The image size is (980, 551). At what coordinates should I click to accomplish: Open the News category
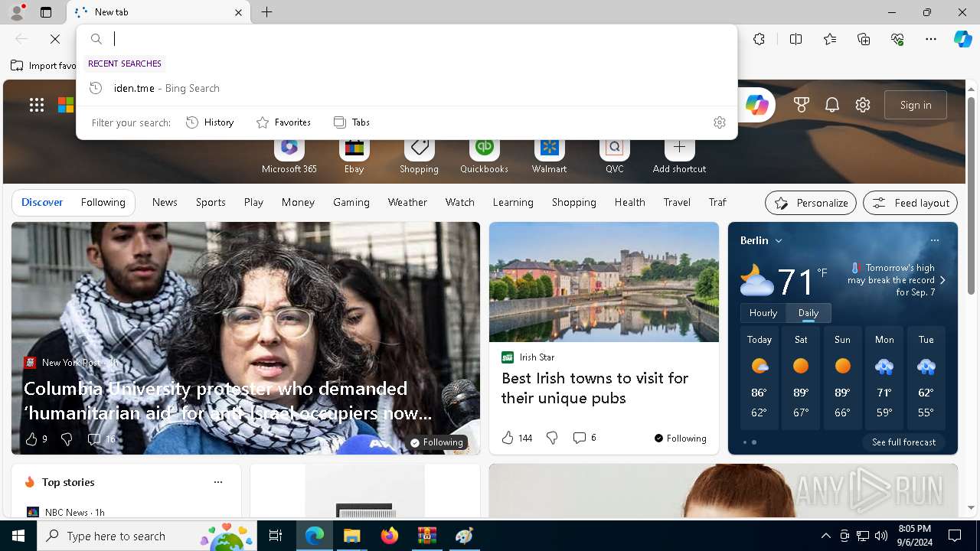(x=165, y=202)
